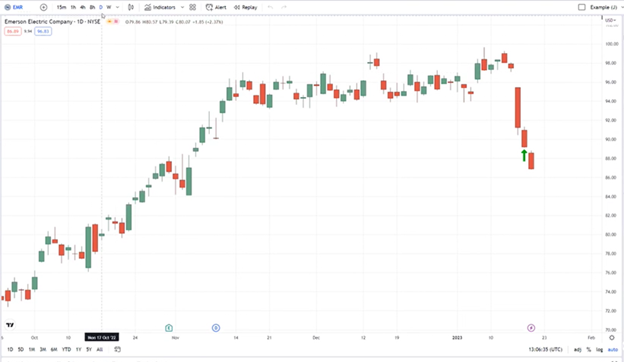This screenshot has height=362, width=624.
Task: Set date range to YTD
Action: (x=66, y=349)
